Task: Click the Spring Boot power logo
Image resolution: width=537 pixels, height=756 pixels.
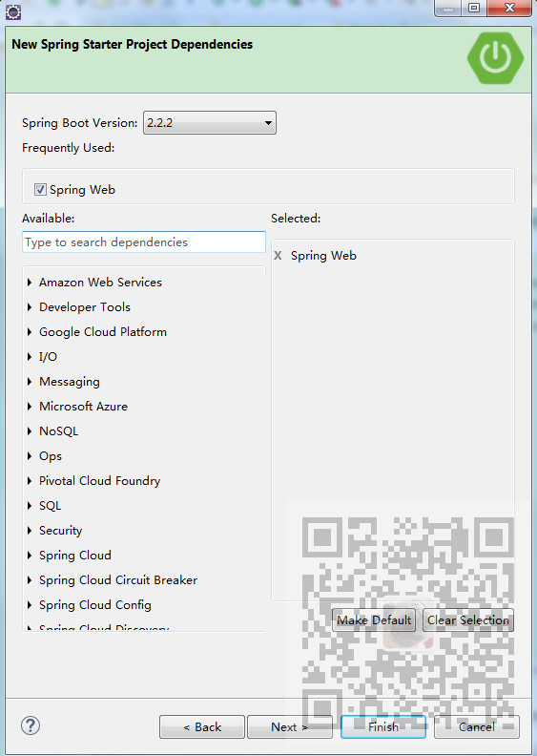Action: point(495,58)
